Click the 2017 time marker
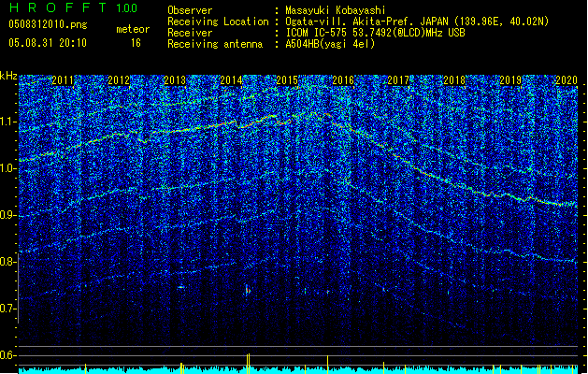This screenshot has height=374, width=588. click(398, 79)
